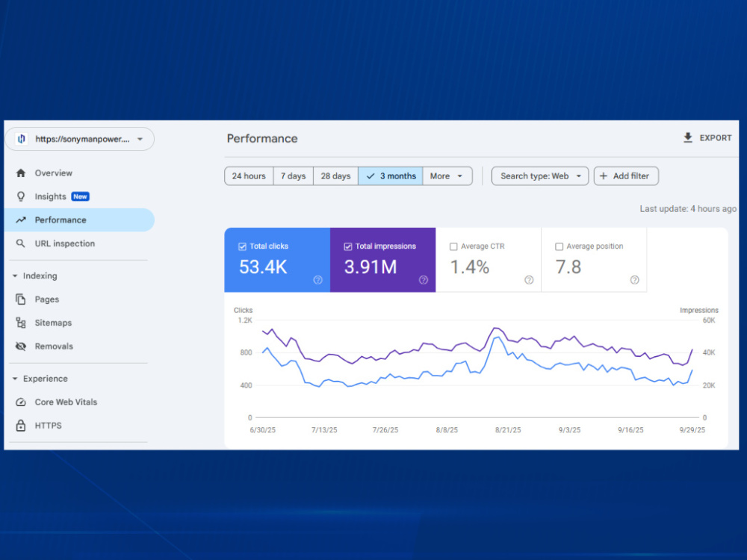Click the Pages documents icon
The width and height of the screenshot is (747, 560).
pyautogui.click(x=20, y=299)
